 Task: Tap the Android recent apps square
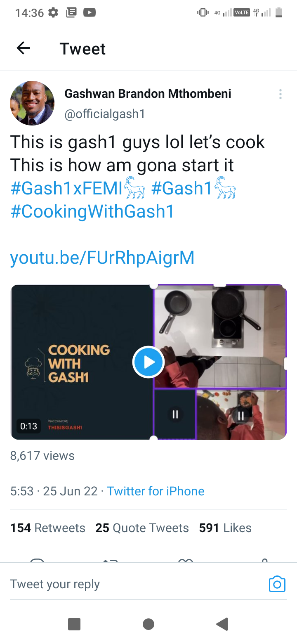[x=74, y=624]
